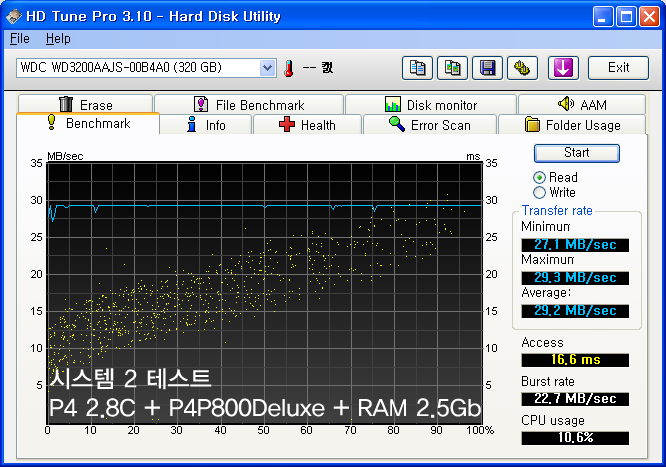The height and width of the screenshot is (467, 666).
Task: Click the CPU usage 10.6% value
Action: [x=575, y=438]
